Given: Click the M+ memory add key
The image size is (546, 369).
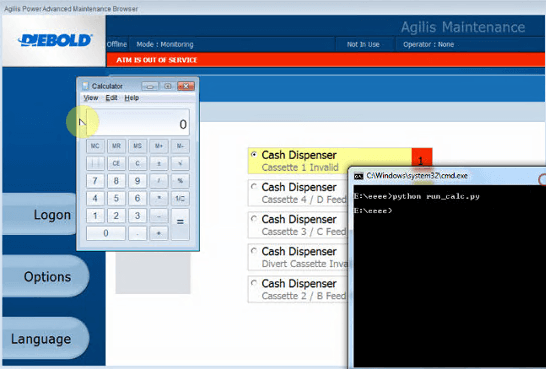Looking at the screenshot, I should 159,146.
